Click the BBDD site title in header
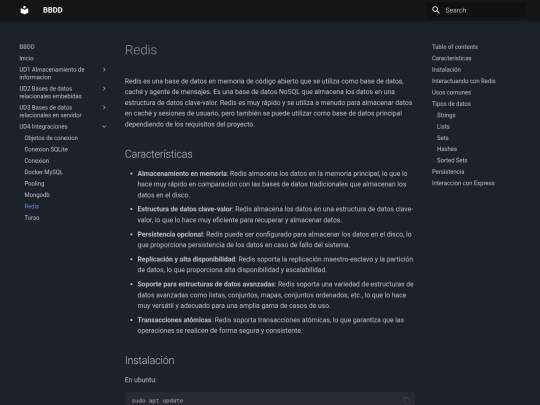 53,10
